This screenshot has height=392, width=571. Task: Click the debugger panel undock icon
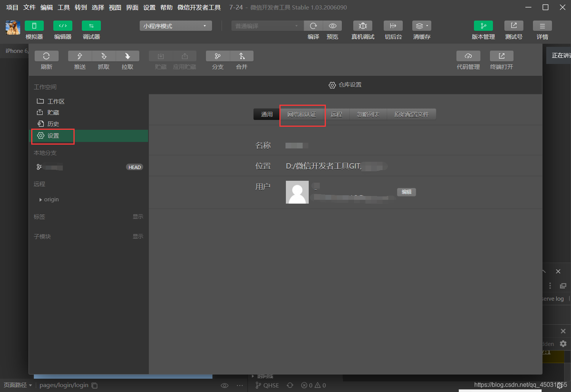[x=563, y=286]
